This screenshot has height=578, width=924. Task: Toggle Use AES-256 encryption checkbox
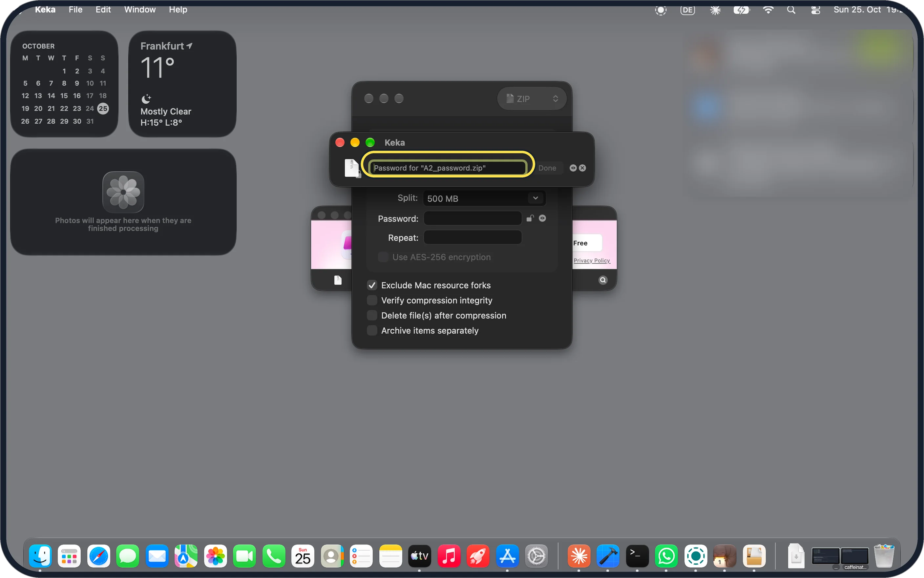(383, 257)
